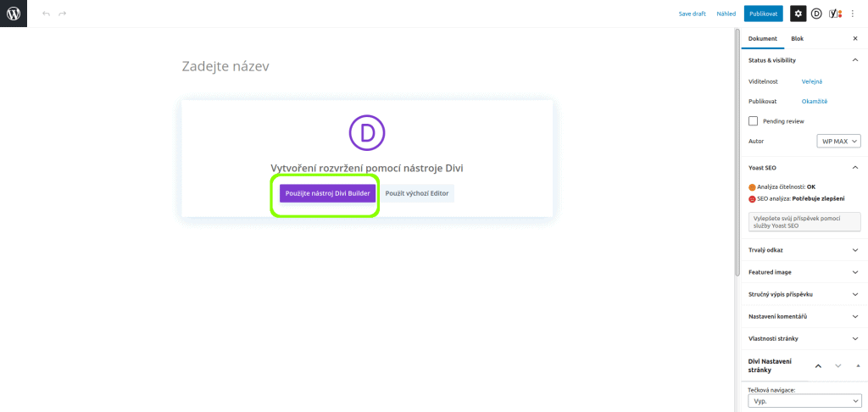Image resolution: width=868 pixels, height=412 pixels.
Task: Open the Autor WP MAX dropdown
Action: [838, 142]
